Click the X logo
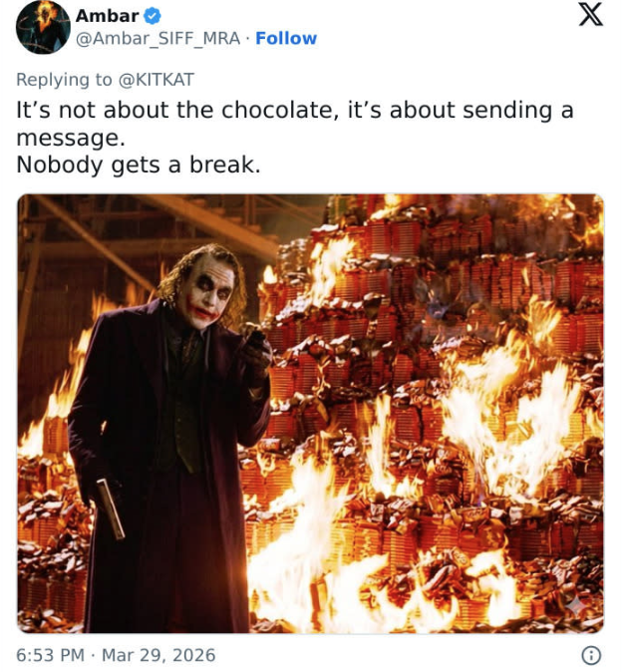Screen dimensions: 622x672 point(591,17)
